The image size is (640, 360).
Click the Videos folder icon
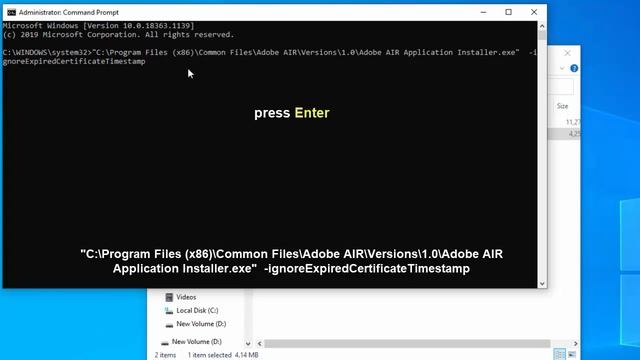pyautogui.click(x=169, y=297)
